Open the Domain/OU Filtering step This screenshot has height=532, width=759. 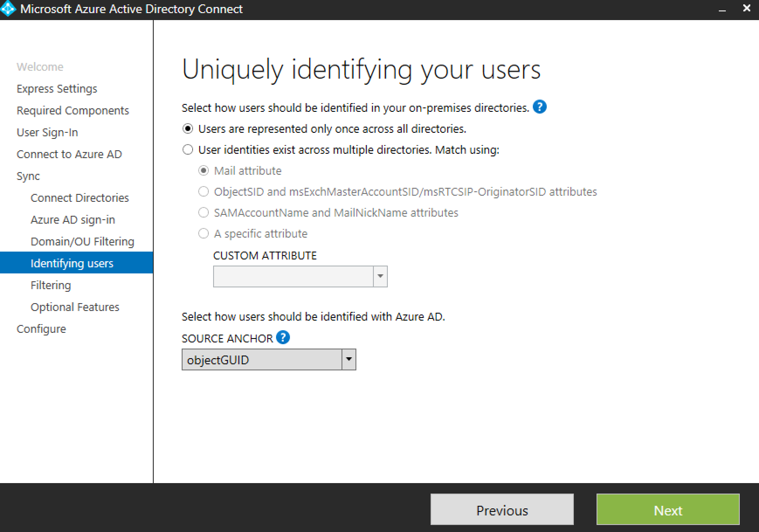click(82, 242)
